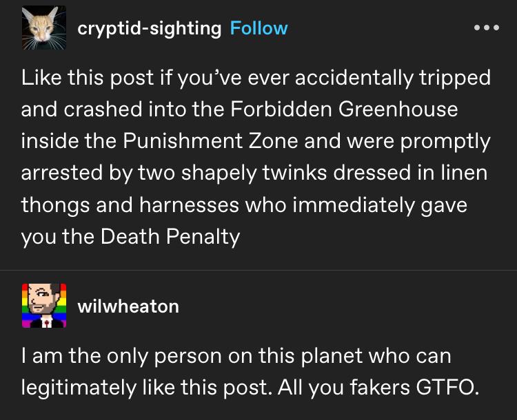Open the wilwheaton username link
The height and width of the screenshot is (420, 517).
(x=128, y=306)
